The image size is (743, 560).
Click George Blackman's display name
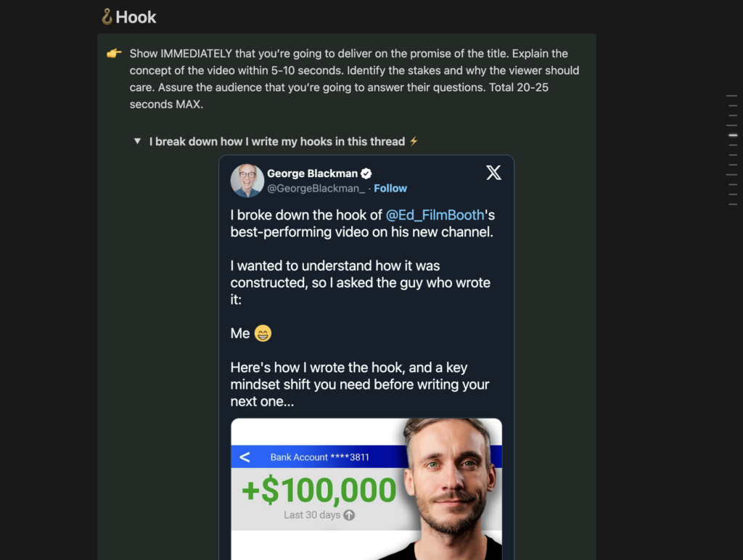click(314, 173)
